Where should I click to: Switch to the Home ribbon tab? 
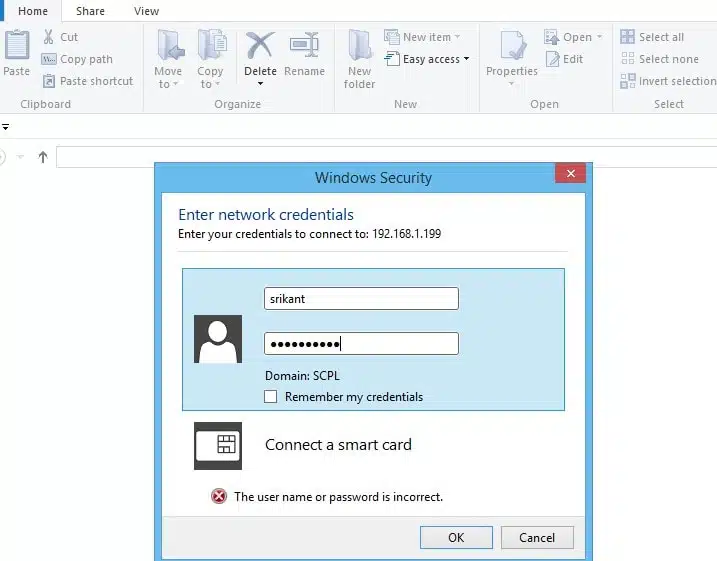point(32,11)
